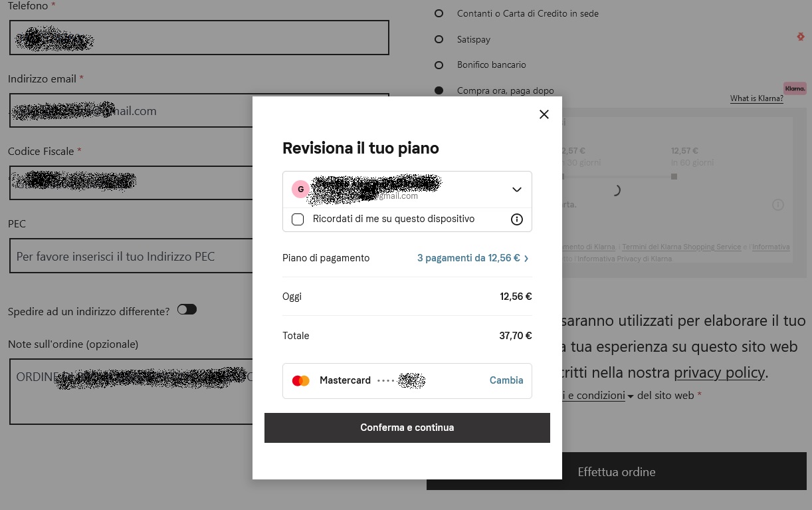The image size is (812, 510).
Task: Click the Mastercard logo icon
Action: coord(301,381)
